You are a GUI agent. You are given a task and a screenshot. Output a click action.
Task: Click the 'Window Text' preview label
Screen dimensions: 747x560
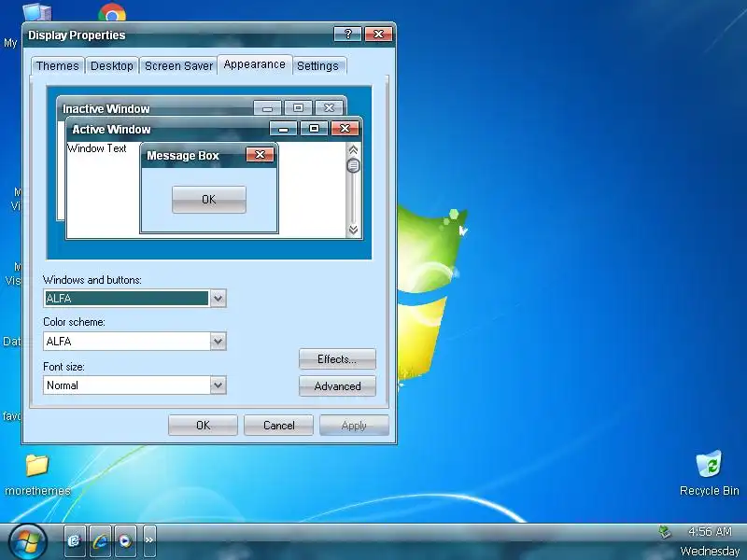click(97, 148)
